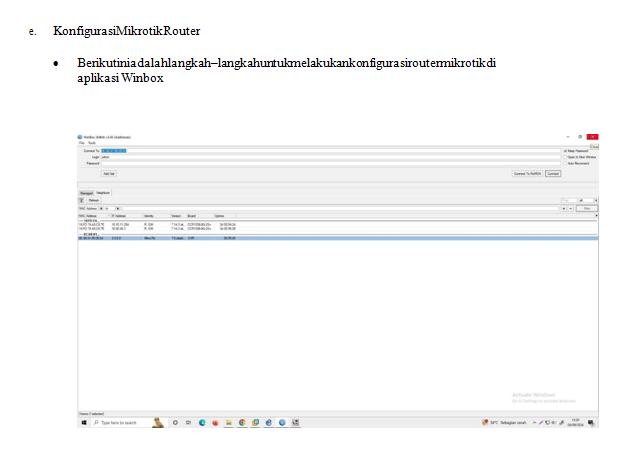The image size is (633, 465).
Task: Click the Login field containing admin
Action: [x=330, y=157]
